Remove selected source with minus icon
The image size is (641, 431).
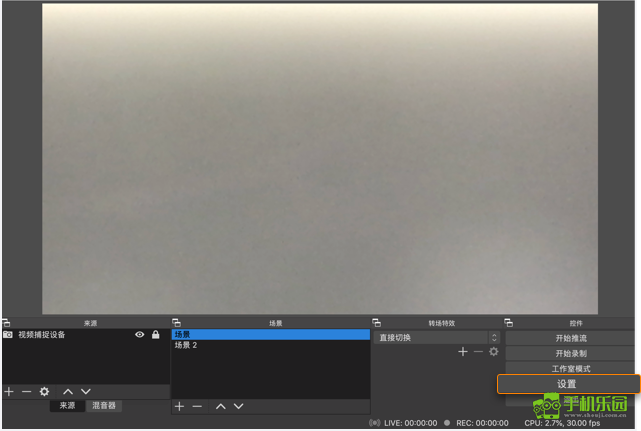click(x=26, y=392)
